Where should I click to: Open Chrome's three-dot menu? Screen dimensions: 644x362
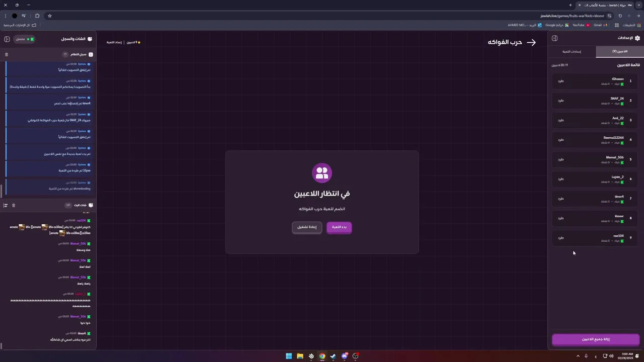[6, 16]
